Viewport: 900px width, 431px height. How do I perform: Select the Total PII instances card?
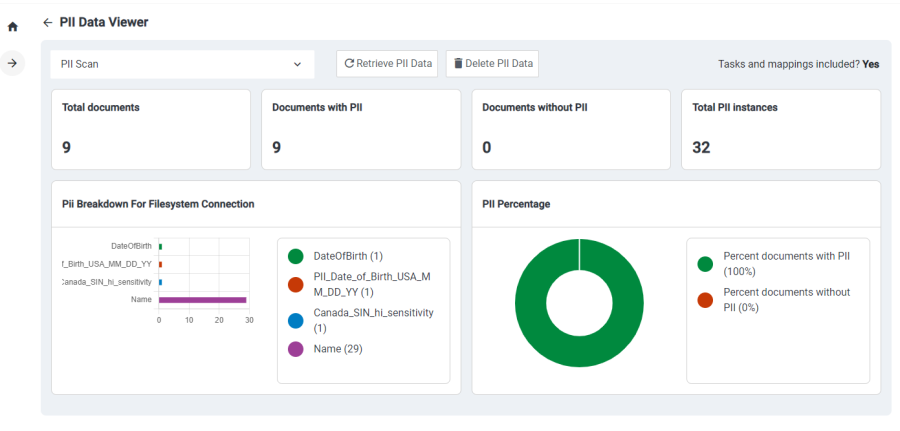click(x=780, y=129)
